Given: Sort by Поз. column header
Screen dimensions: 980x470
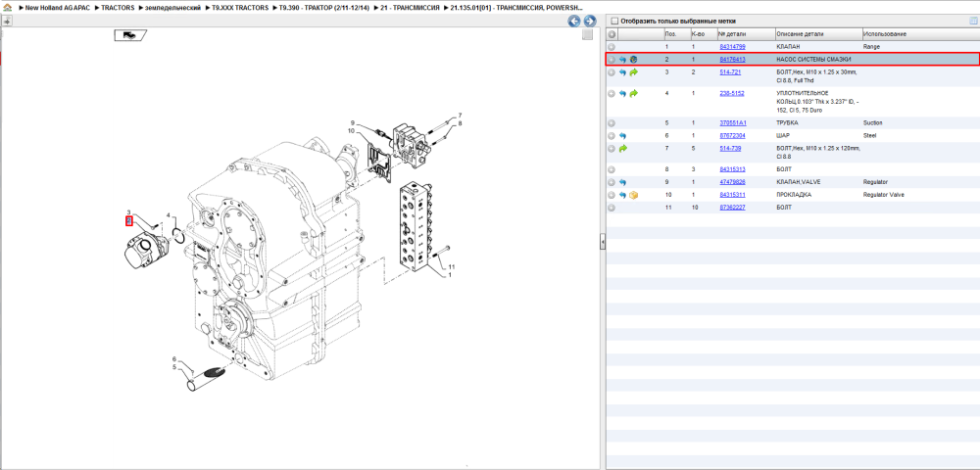Looking at the screenshot, I should click(671, 34).
